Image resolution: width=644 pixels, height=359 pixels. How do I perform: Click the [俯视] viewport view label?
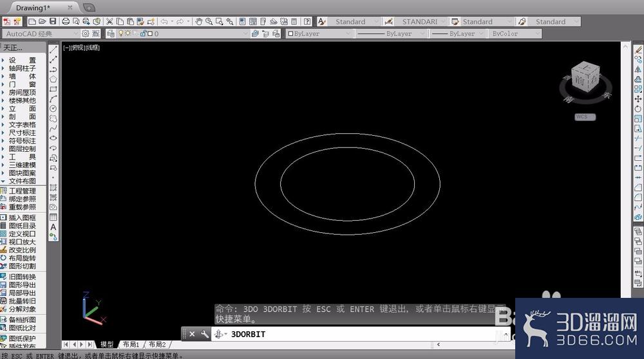coord(78,48)
